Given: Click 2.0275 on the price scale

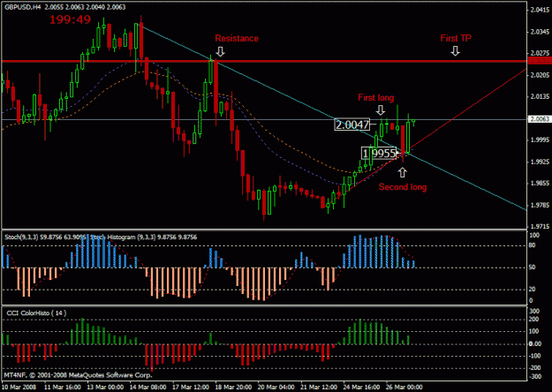Looking at the screenshot, I should [x=540, y=54].
